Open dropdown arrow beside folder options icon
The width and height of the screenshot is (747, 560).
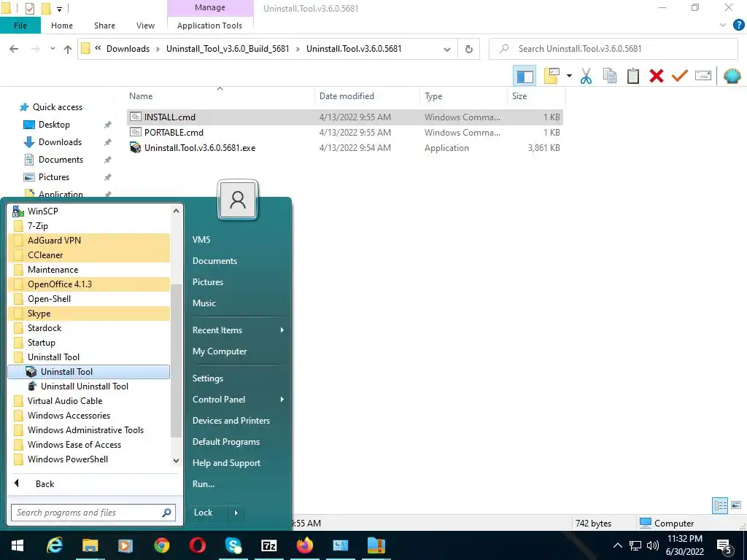coord(569,76)
